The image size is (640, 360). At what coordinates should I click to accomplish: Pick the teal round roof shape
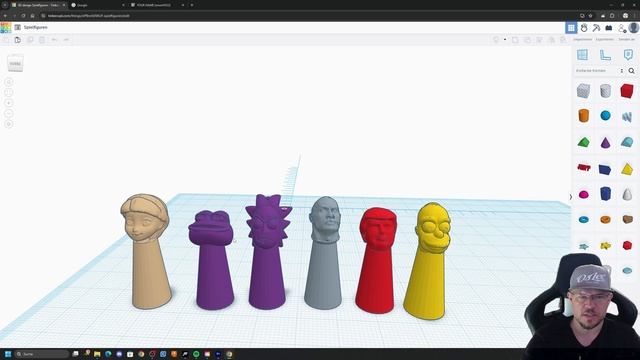click(x=627, y=142)
